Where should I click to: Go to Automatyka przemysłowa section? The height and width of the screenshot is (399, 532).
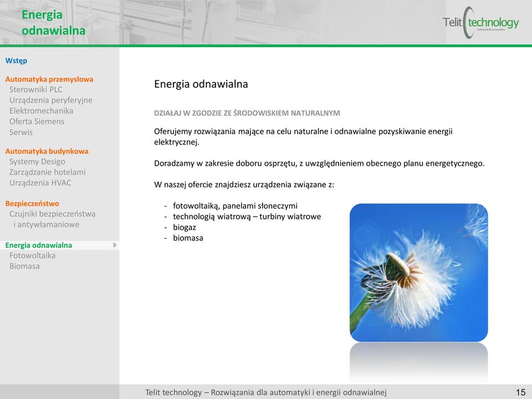click(49, 79)
